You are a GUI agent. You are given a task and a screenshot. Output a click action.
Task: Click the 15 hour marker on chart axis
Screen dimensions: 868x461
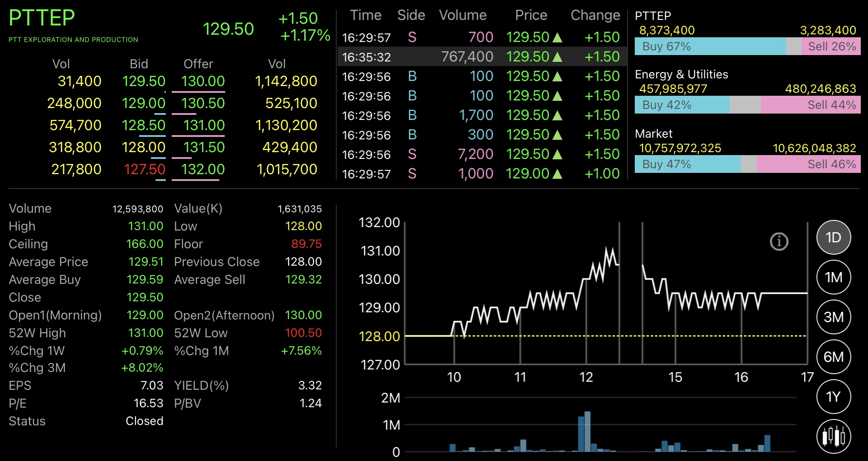tap(675, 377)
